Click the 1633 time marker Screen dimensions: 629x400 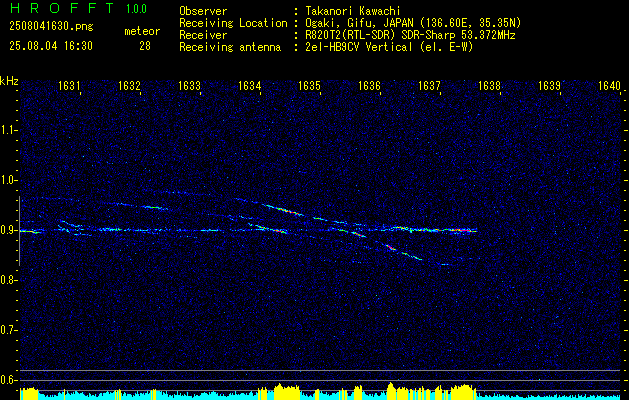pos(189,86)
